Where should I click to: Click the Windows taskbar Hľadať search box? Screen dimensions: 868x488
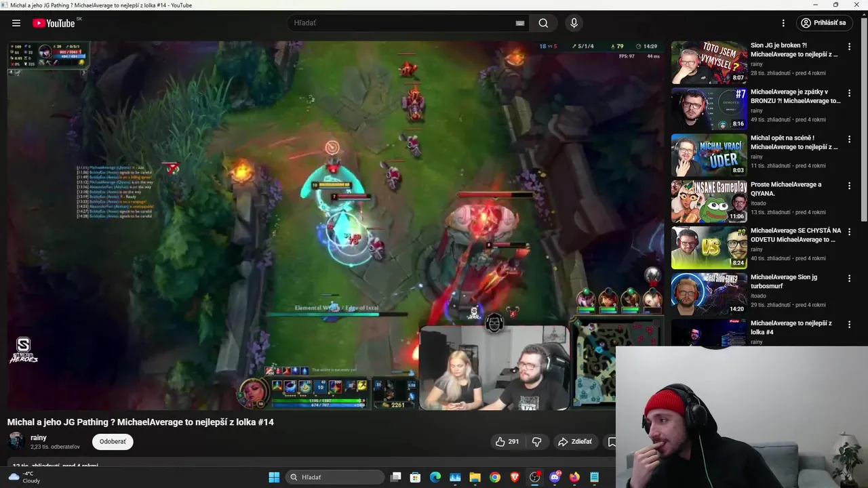pyautogui.click(x=335, y=477)
